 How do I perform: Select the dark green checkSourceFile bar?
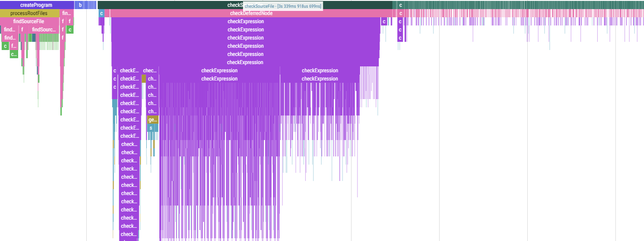(182, 5)
